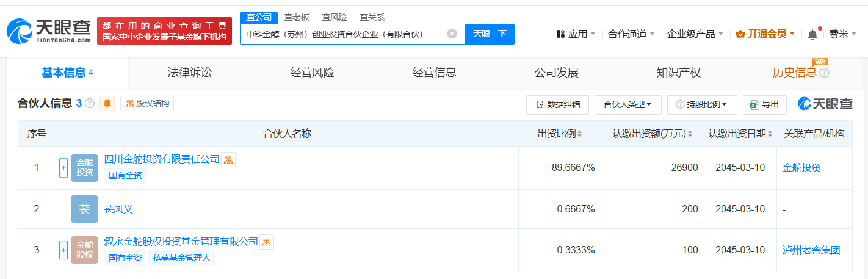
Task: Expand row for 四川金舵投资有限责任公司
Action: click(63, 168)
